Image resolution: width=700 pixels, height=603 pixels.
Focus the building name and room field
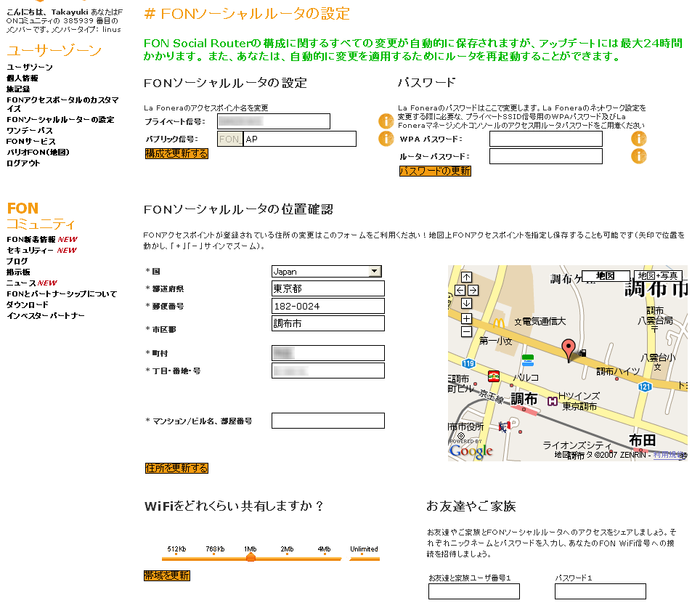pyautogui.click(x=327, y=421)
